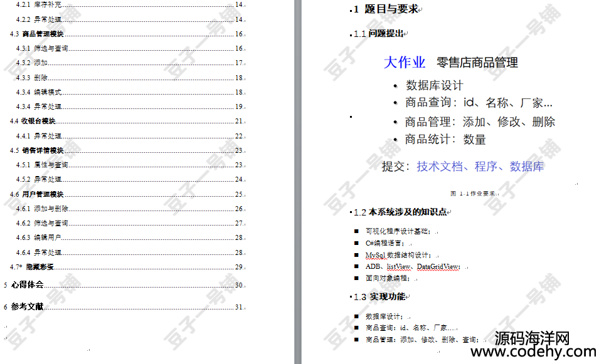Open TOC entry 4.6.2 筛选与查询

click(x=130, y=223)
